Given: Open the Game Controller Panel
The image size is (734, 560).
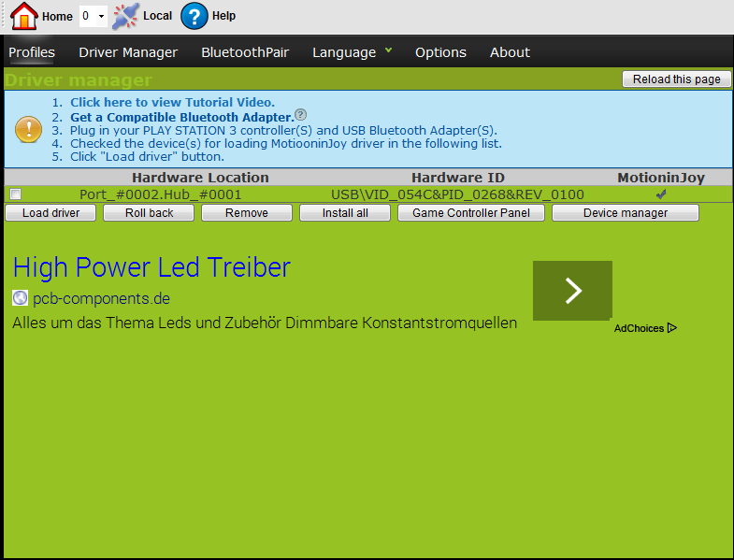Looking at the screenshot, I should tap(471, 212).
